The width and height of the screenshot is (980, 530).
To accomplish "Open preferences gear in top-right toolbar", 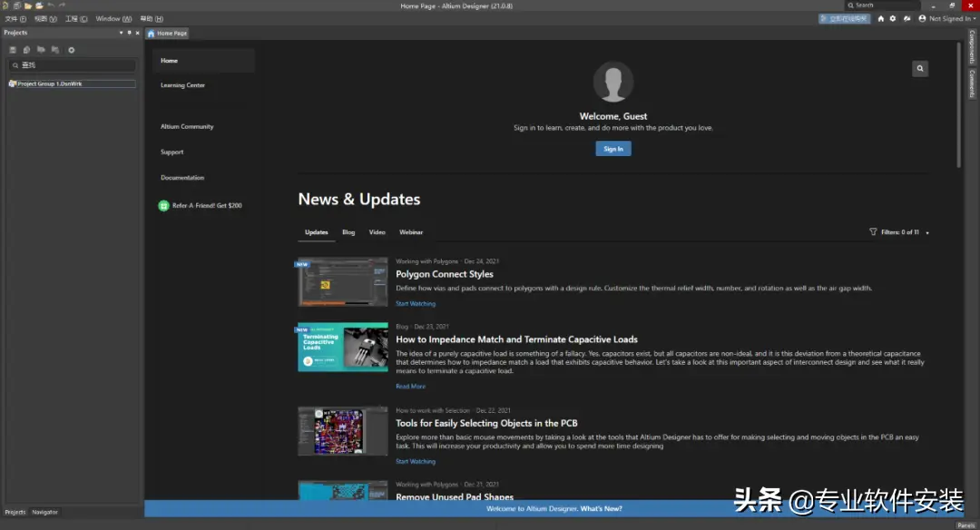I will point(893,19).
